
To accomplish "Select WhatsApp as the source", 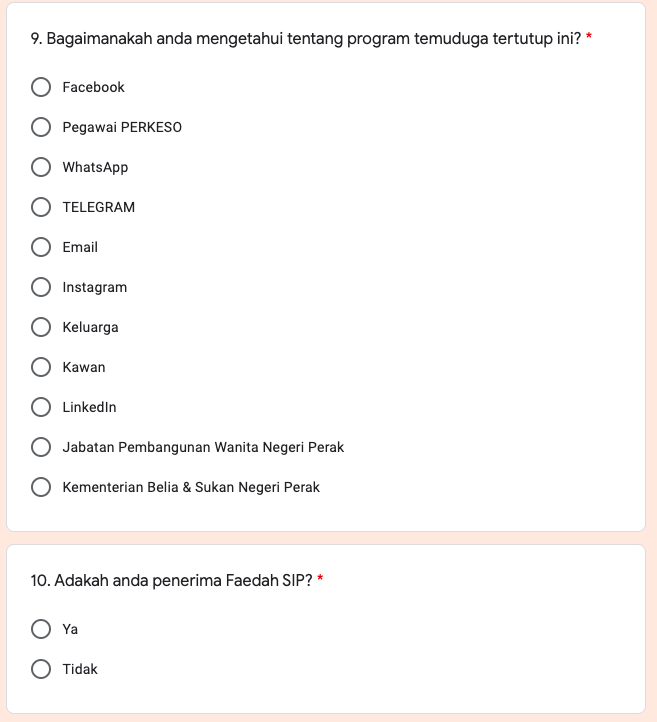I will pyautogui.click(x=41, y=167).
